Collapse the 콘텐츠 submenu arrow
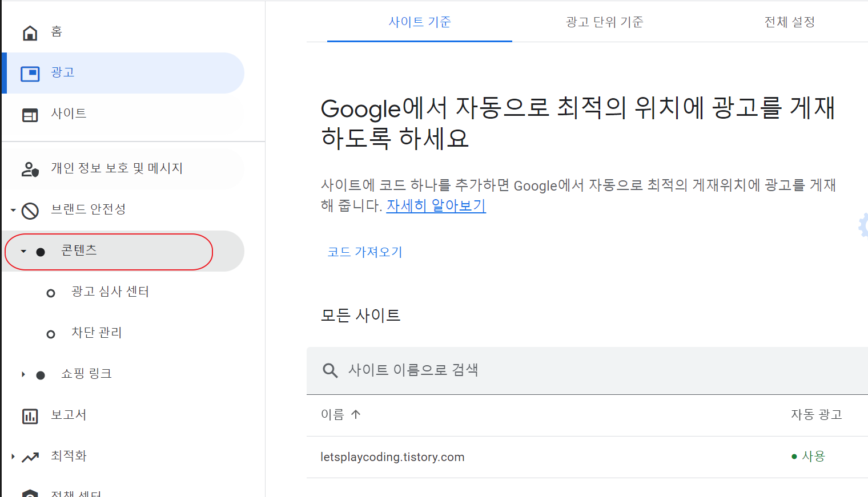The image size is (868, 497). 23,251
